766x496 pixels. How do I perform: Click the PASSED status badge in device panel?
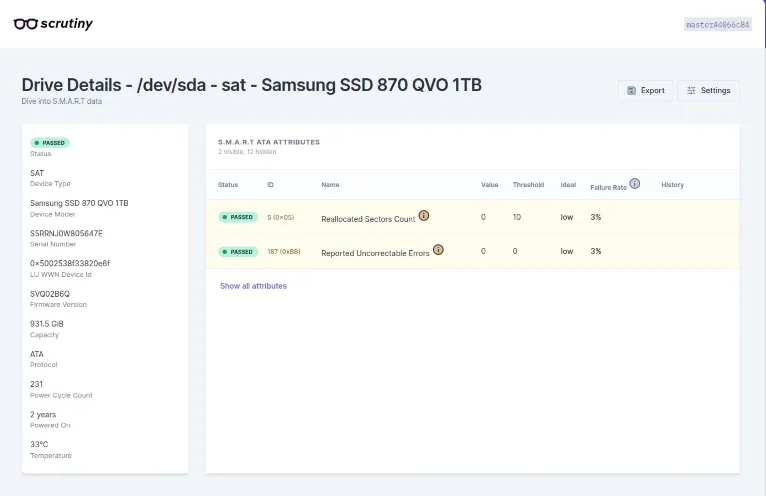point(50,143)
